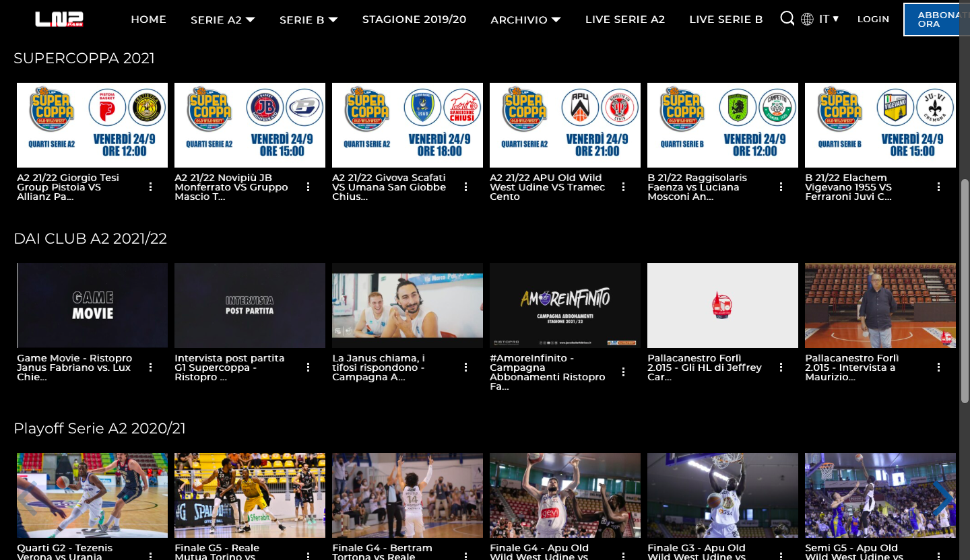Open options menu for Intervista a Maurizio video
Screen dimensions: 970x560
[938, 367]
